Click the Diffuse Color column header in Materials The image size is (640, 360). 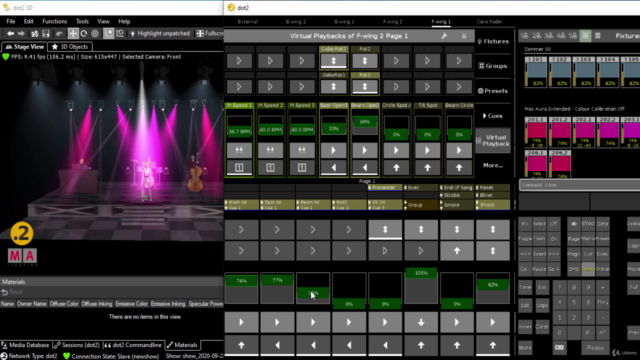coord(64,304)
